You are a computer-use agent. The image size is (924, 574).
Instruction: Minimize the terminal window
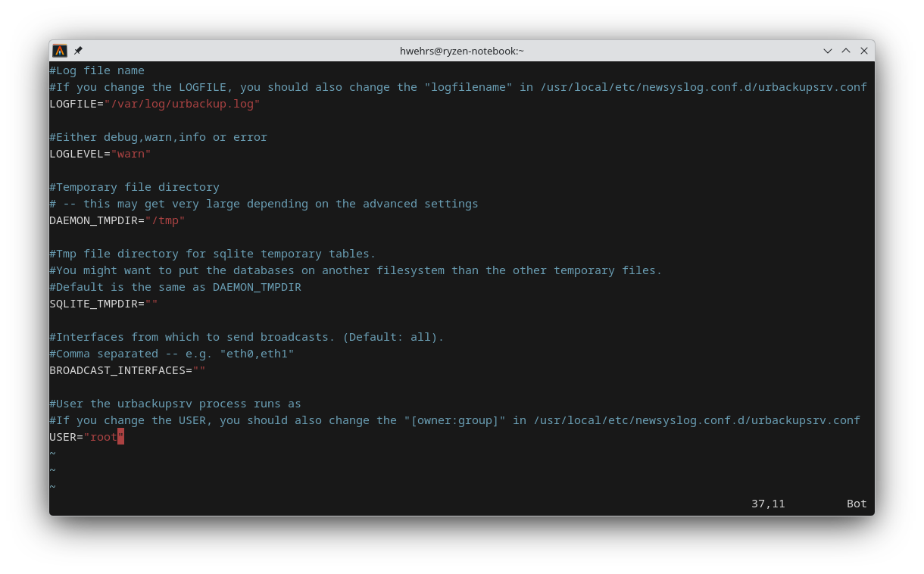(x=828, y=51)
